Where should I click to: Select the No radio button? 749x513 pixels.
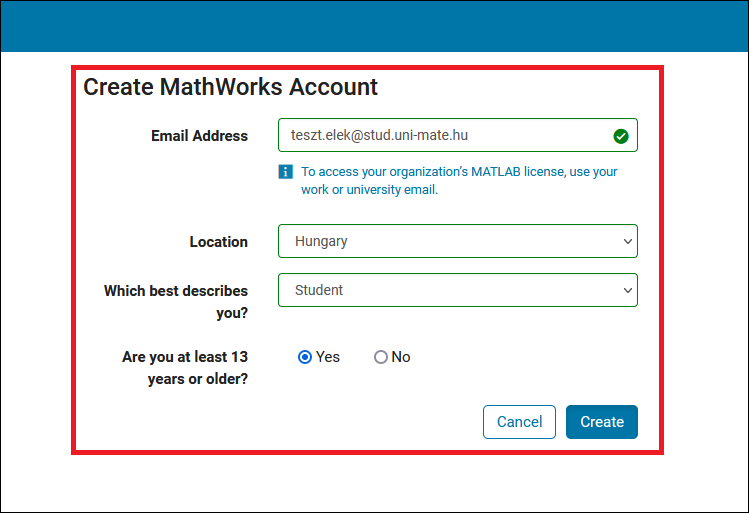click(380, 357)
